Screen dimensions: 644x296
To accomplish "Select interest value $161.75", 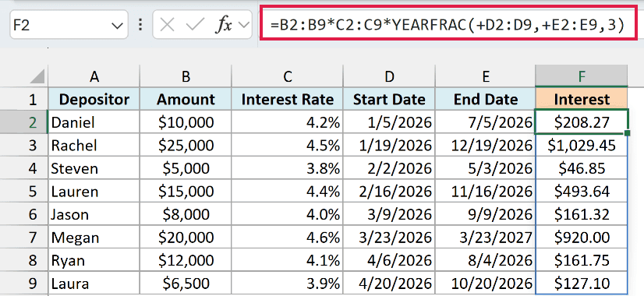I will [x=581, y=260].
